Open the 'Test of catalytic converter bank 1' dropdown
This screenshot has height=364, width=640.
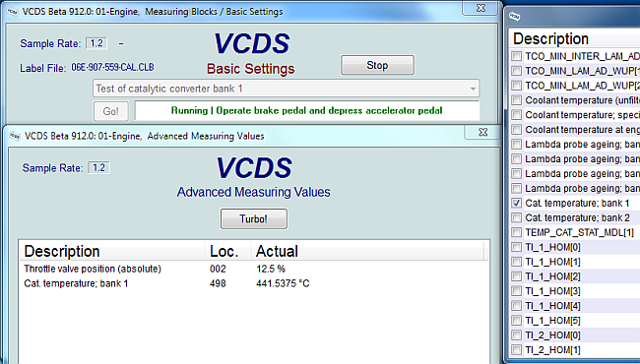(286, 89)
